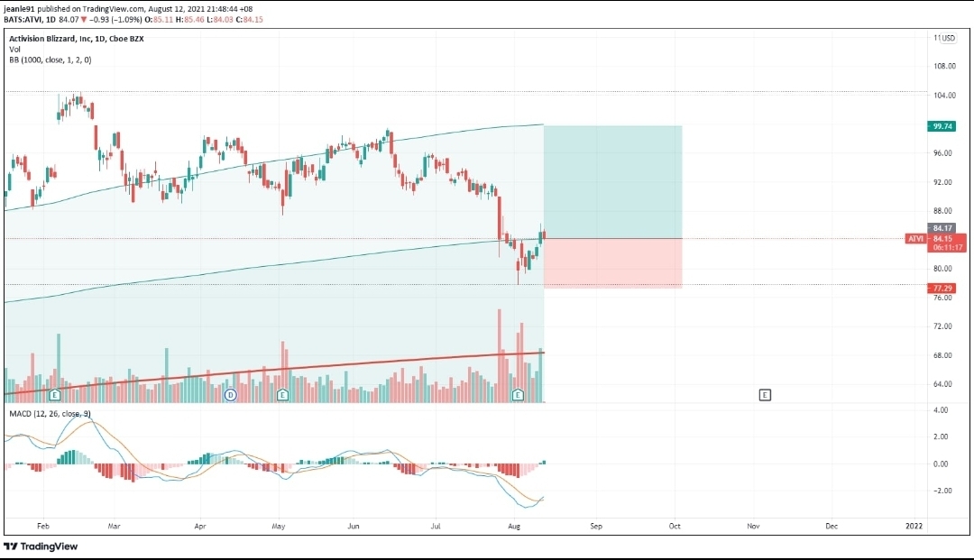The height and width of the screenshot is (560, 974).
Task: Click the Vol indicator legend
Action: coord(15,49)
